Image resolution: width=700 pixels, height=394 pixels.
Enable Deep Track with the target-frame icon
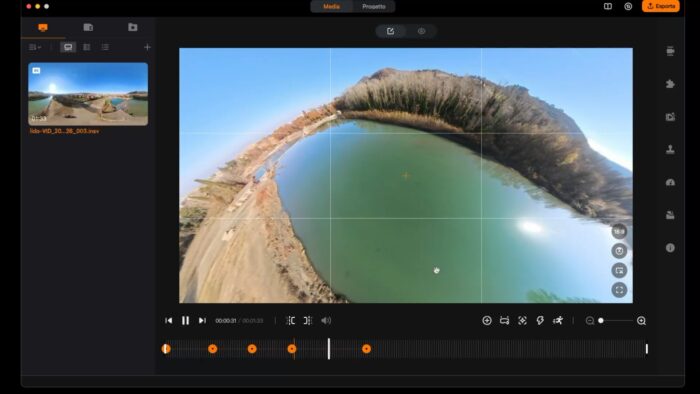pyautogui.click(x=522, y=320)
